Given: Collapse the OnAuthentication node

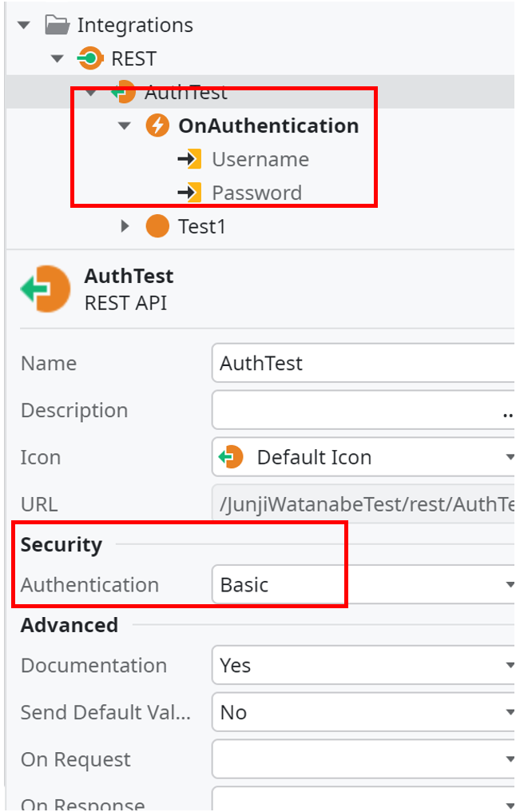Looking at the screenshot, I should click(x=124, y=125).
